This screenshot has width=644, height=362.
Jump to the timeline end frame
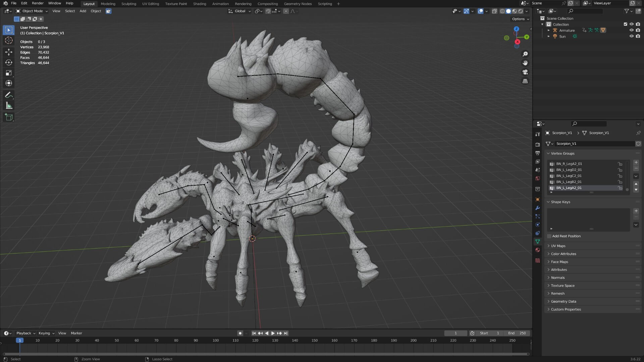(x=286, y=333)
